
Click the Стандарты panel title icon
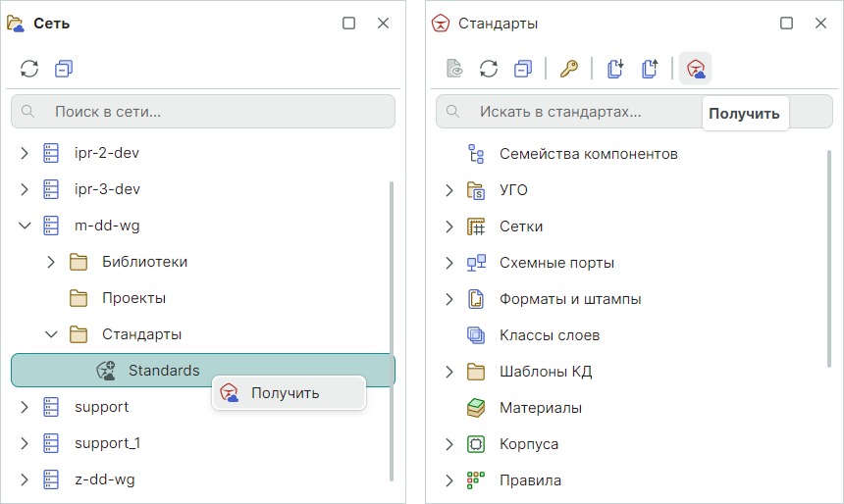(x=441, y=24)
